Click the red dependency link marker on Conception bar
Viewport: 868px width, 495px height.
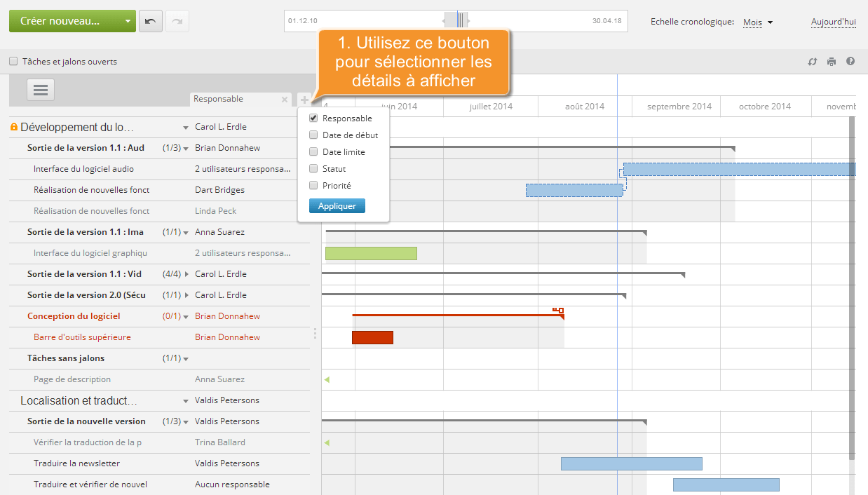[558, 310]
